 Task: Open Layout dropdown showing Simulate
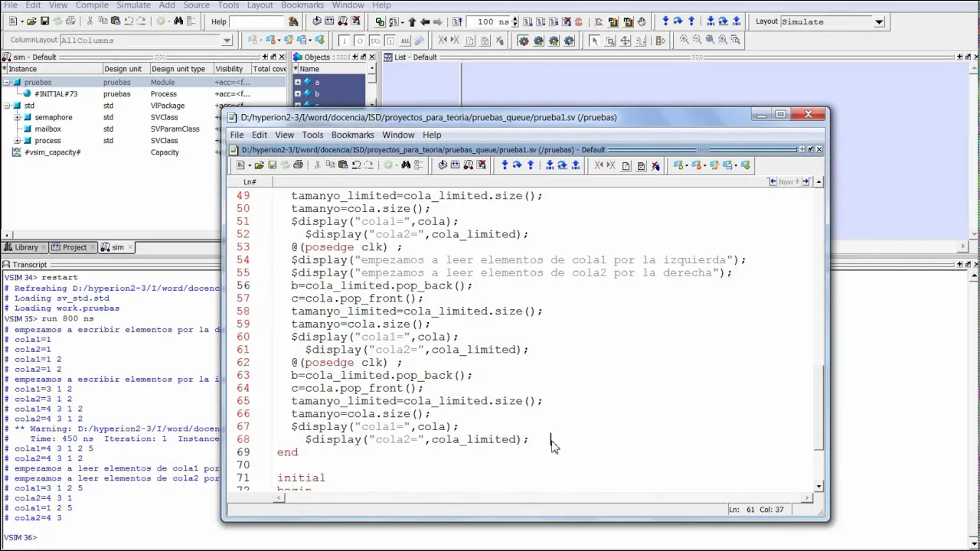880,21
